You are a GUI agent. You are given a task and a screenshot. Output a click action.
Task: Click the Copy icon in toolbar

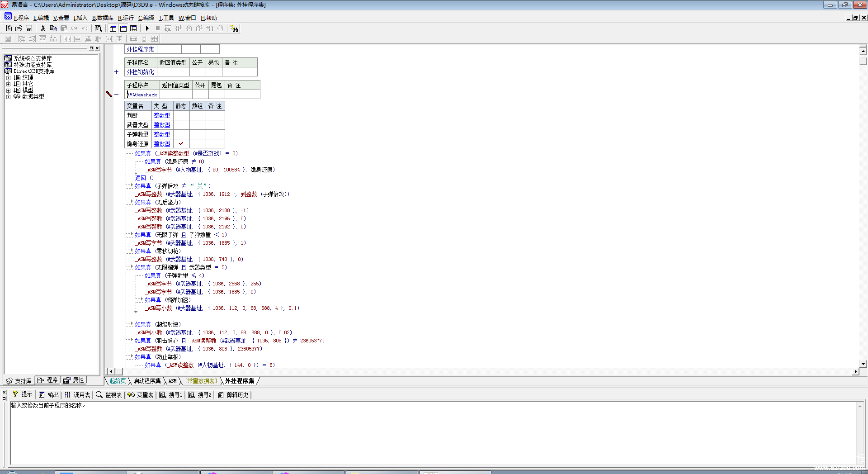(53, 28)
